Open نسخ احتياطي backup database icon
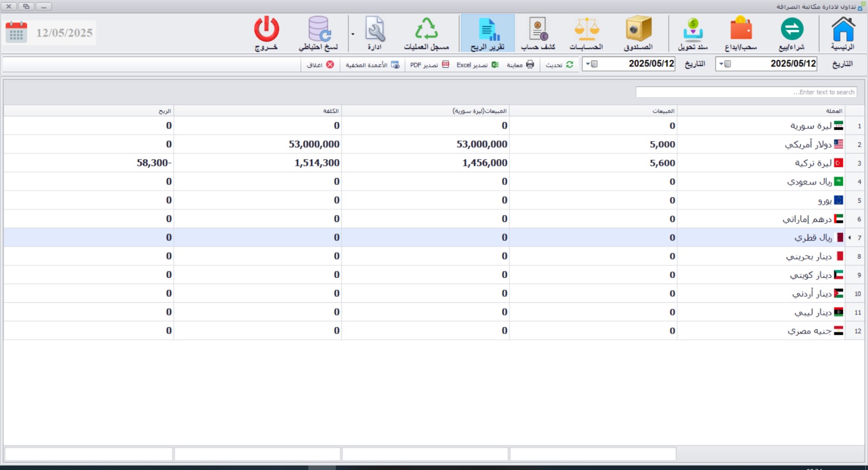 318,33
